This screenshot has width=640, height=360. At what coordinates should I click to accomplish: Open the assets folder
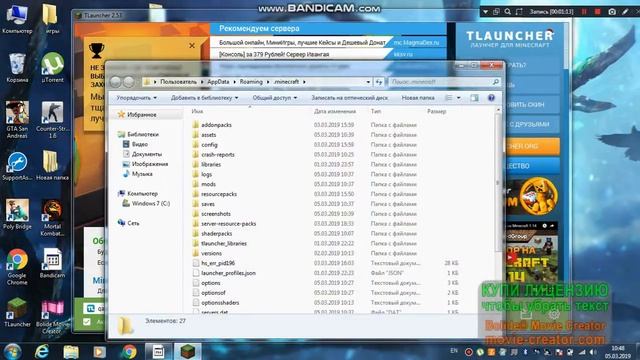coord(209,135)
